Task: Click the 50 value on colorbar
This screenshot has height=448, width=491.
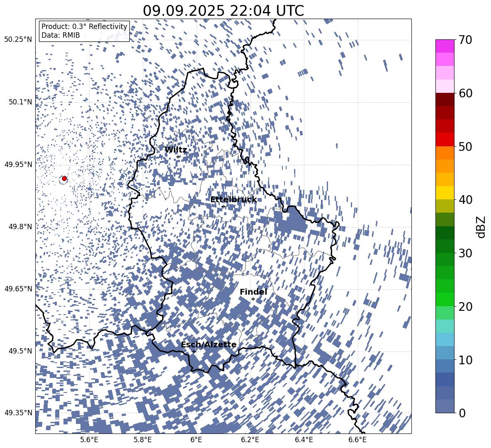Action: [465, 147]
